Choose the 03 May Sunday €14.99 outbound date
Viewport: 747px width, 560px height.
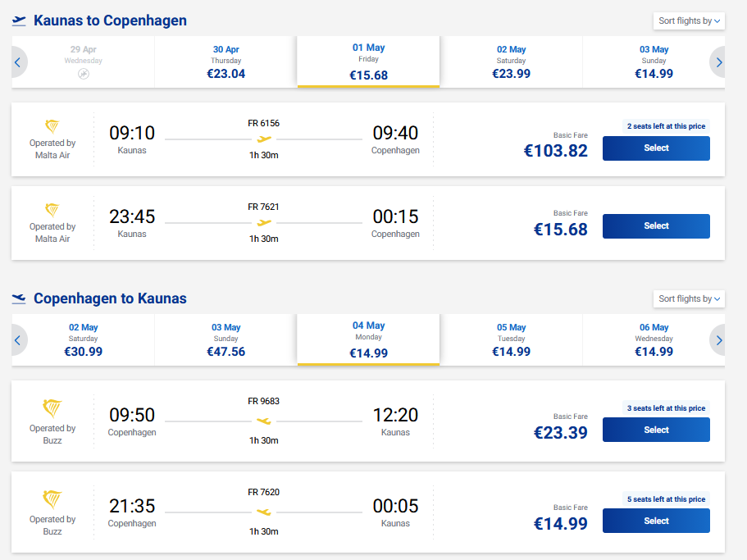coord(655,62)
